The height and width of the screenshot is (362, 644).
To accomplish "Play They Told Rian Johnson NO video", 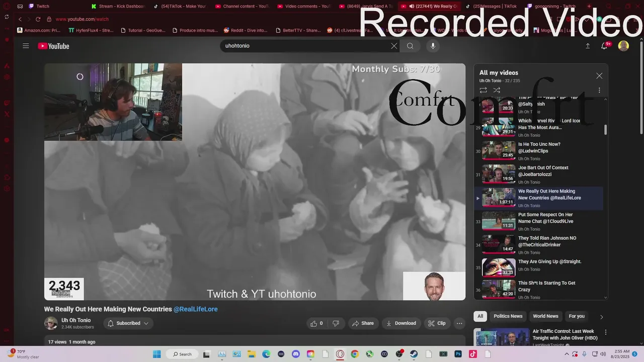I will click(538, 245).
